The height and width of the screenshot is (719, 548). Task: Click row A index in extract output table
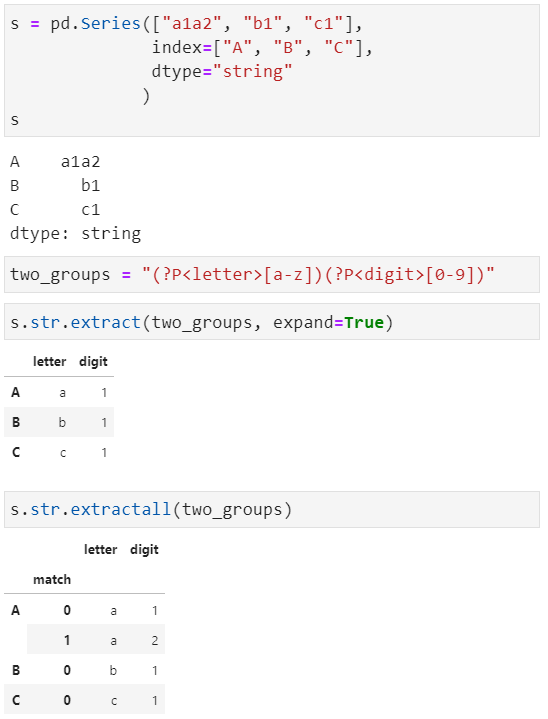[x=16, y=393]
